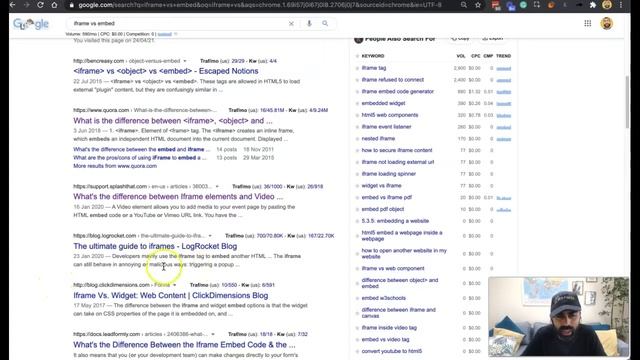Open result '<iframe> vs <object> vs <embed> - Escaped Notions'
Screen dimensions: 640x360
pos(166,71)
